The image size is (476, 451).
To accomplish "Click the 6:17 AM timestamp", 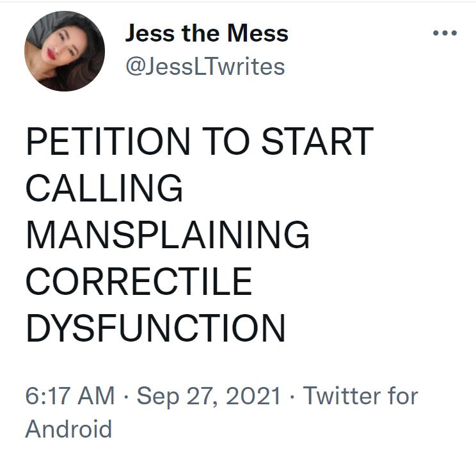I will pyautogui.click(x=70, y=396).
